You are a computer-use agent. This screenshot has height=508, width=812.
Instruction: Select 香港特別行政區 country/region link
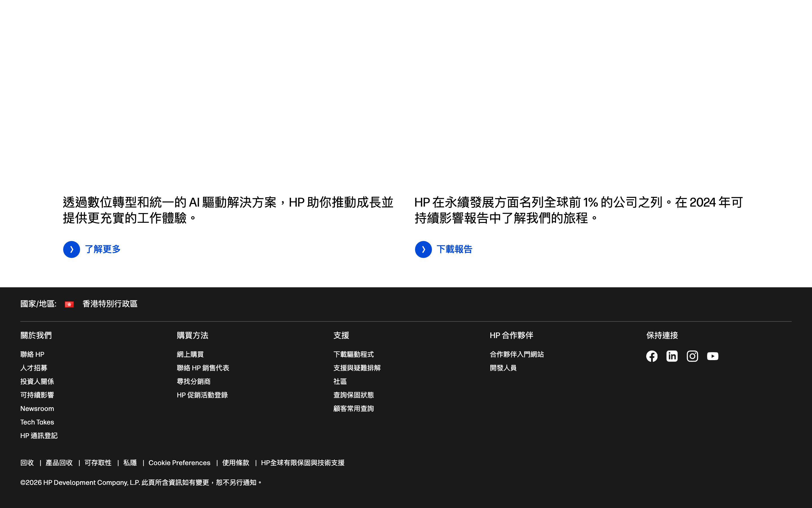(110, 304)
